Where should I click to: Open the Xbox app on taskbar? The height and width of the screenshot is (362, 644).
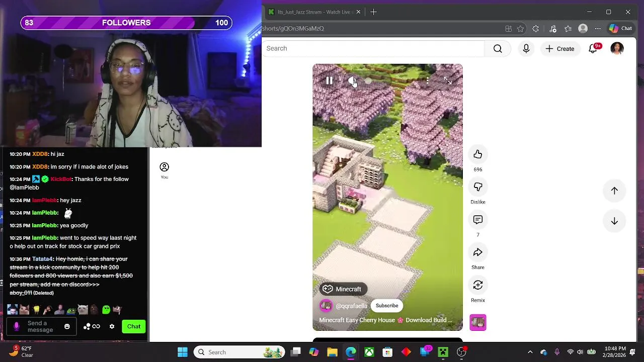tap(369, 352)
